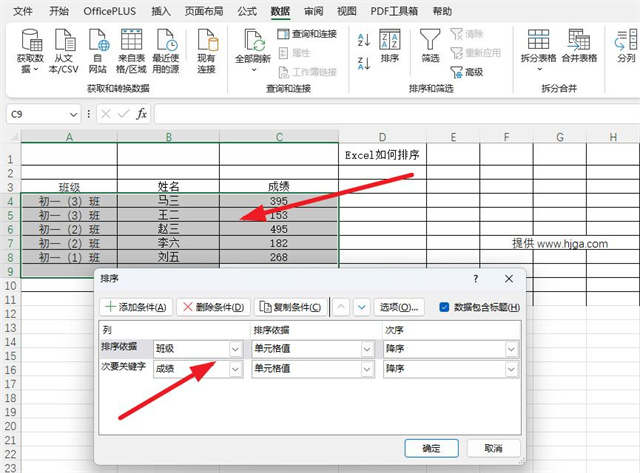The width and height of the screenshot is (640, 473).
Task: Select cell containing 395
Action: (279, 201)
